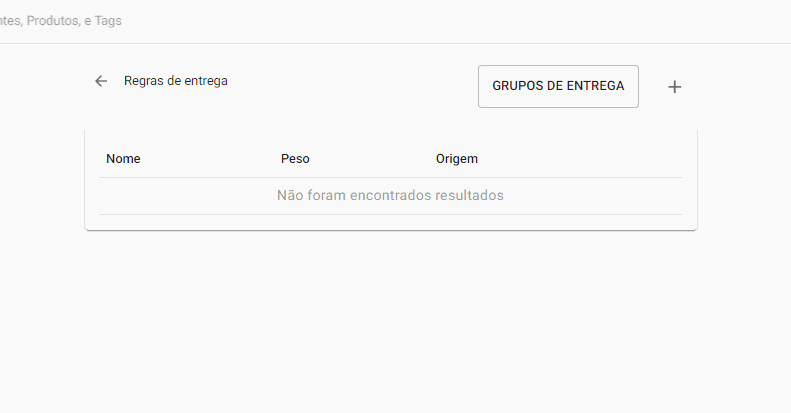The image size is (791, 413).
Task: Return to the previous page via back arrow
Action: (101, 81)
